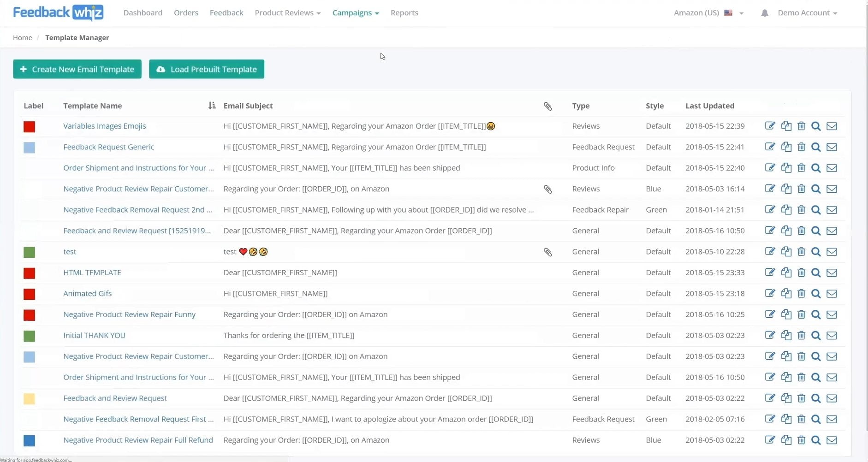
Task: Preview the HTML TEMPLATE template
Action: click(816, 272)
